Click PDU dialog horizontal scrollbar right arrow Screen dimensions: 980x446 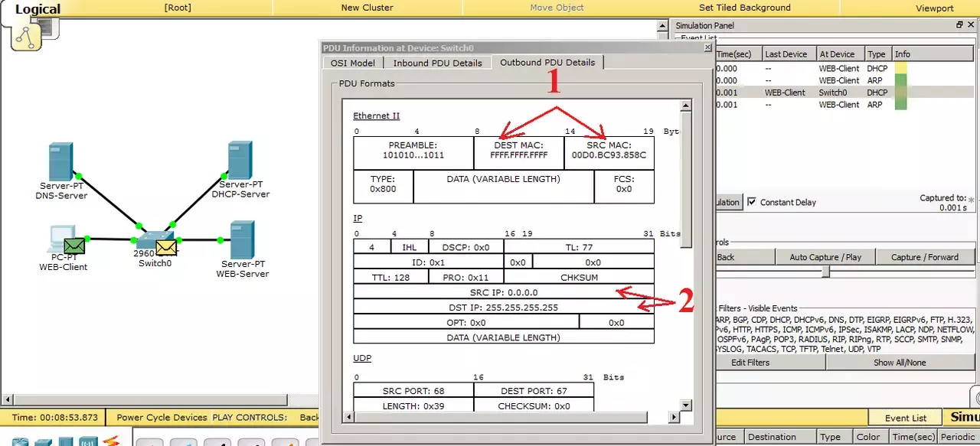[x=675, y=418]
